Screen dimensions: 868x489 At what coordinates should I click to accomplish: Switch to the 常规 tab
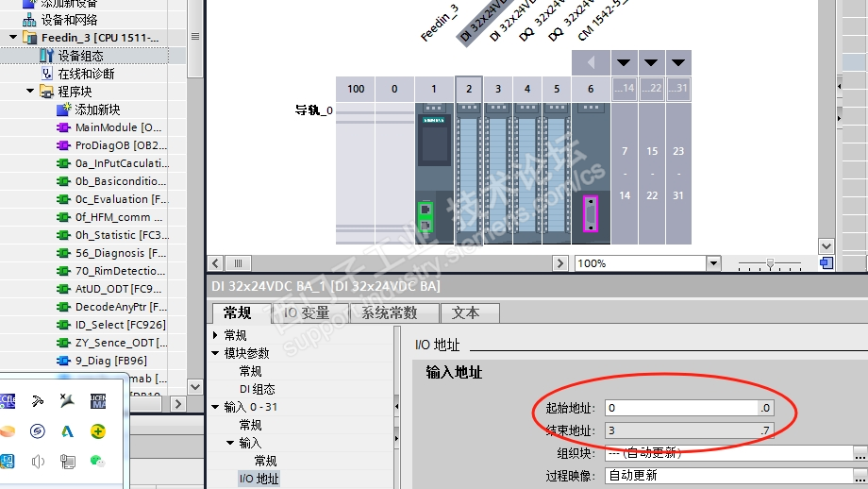[x=238, y=312]
